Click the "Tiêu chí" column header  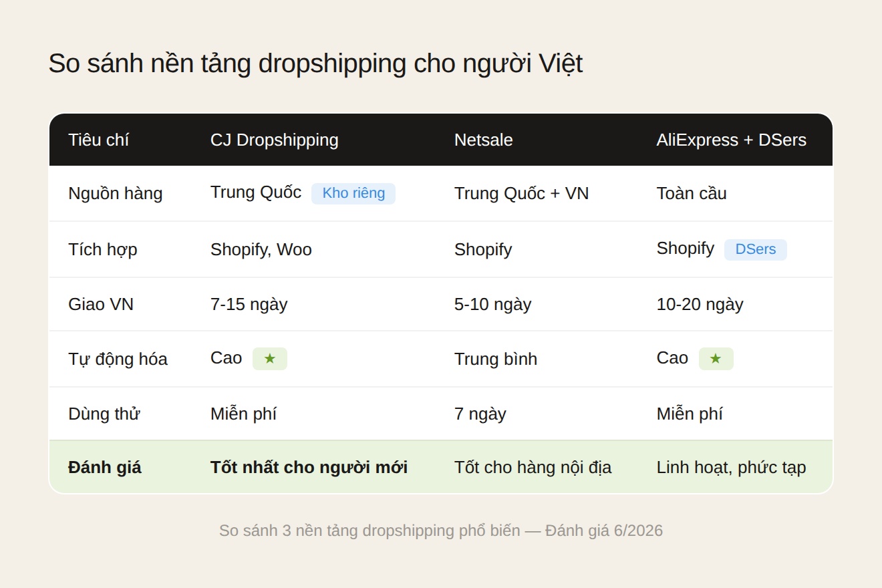(x=98, y=140)
